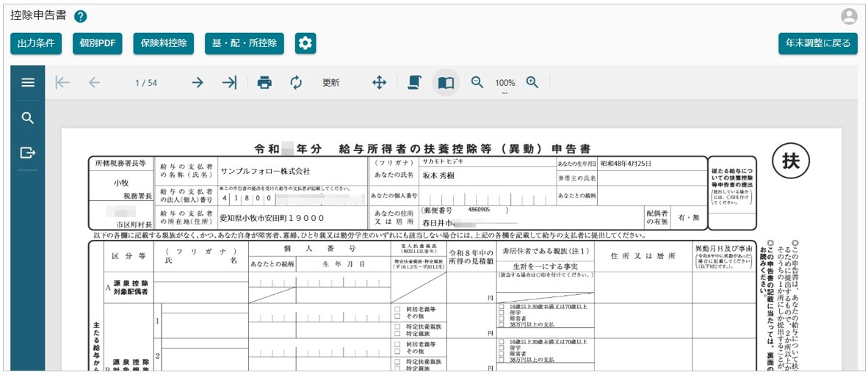Open the 100% zoom level dropdown

click(x=504, y=84)
